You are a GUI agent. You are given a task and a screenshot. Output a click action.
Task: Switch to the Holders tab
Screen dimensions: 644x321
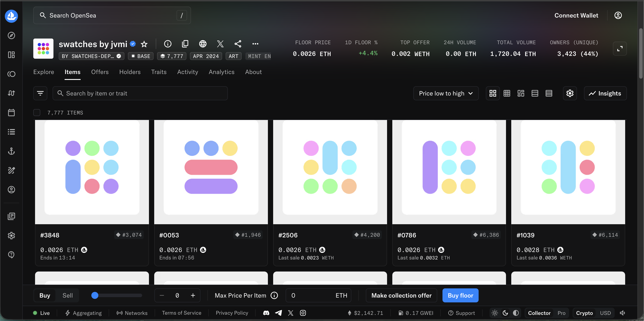pos(130,72)
